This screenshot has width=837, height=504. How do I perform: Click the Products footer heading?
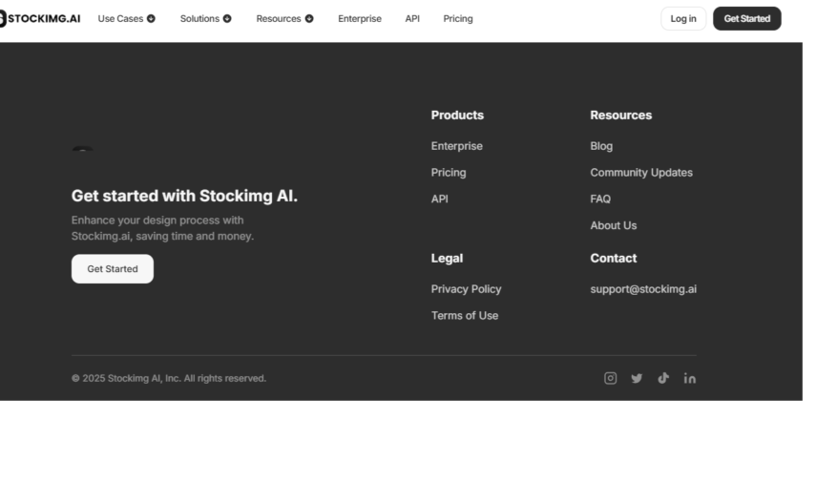click(457, 115)
